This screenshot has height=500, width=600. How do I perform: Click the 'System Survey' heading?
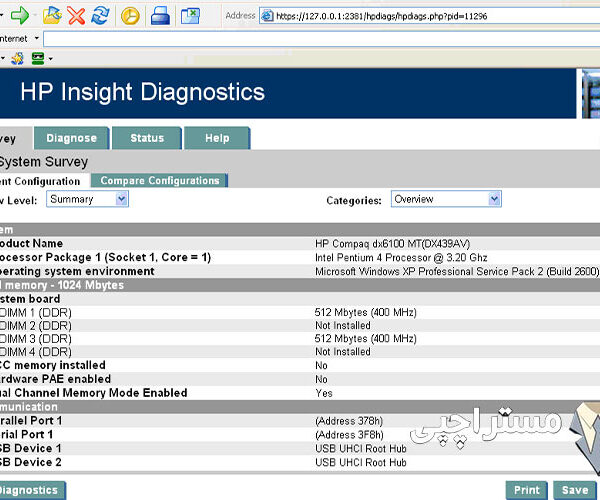coord(44,161)
